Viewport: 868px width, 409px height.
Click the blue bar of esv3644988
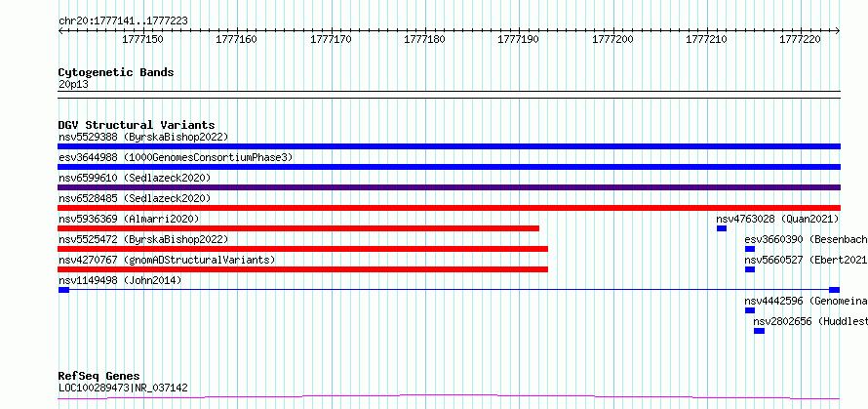click(x=449, y=167)
